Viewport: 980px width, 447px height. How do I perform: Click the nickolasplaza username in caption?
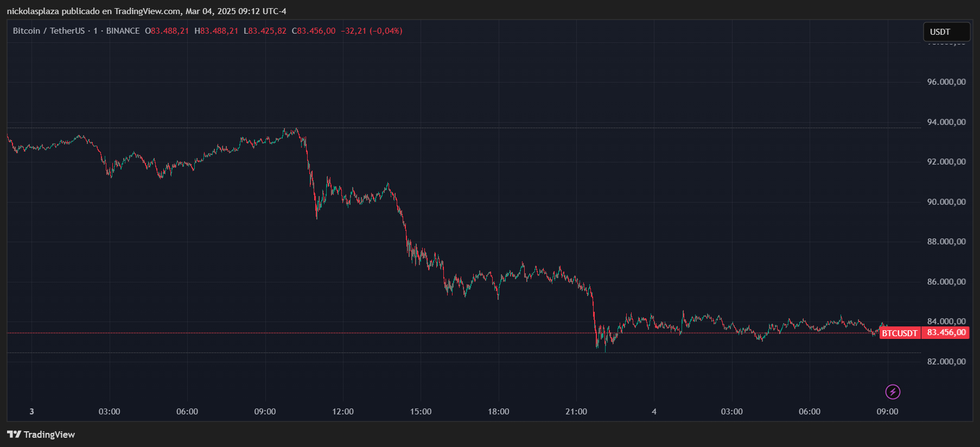(x=33, y=11)
